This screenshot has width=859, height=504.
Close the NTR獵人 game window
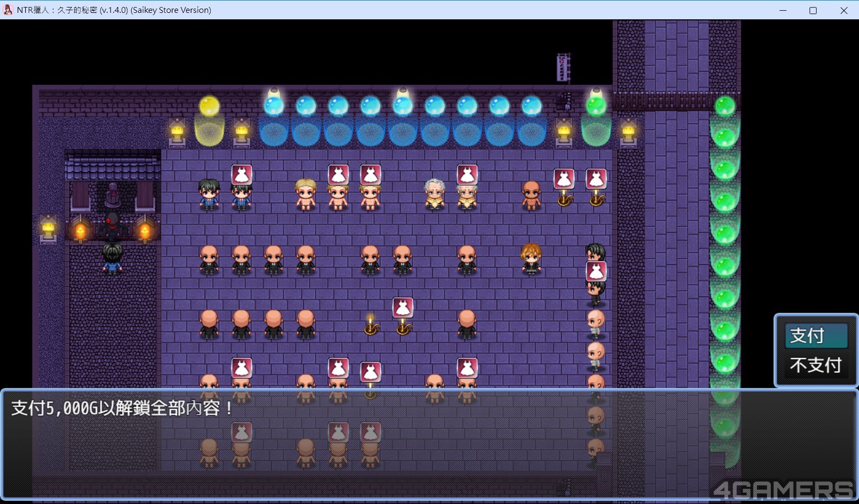(844, 10)
